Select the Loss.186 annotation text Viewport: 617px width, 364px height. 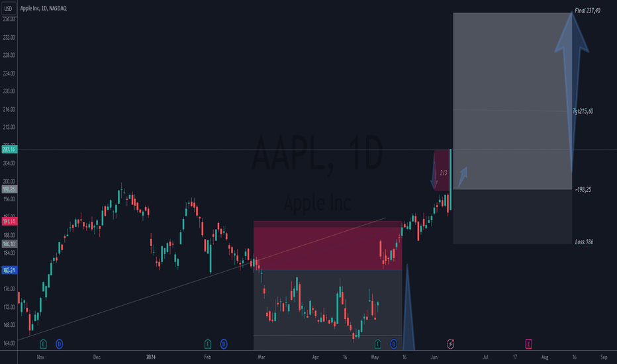584,242
